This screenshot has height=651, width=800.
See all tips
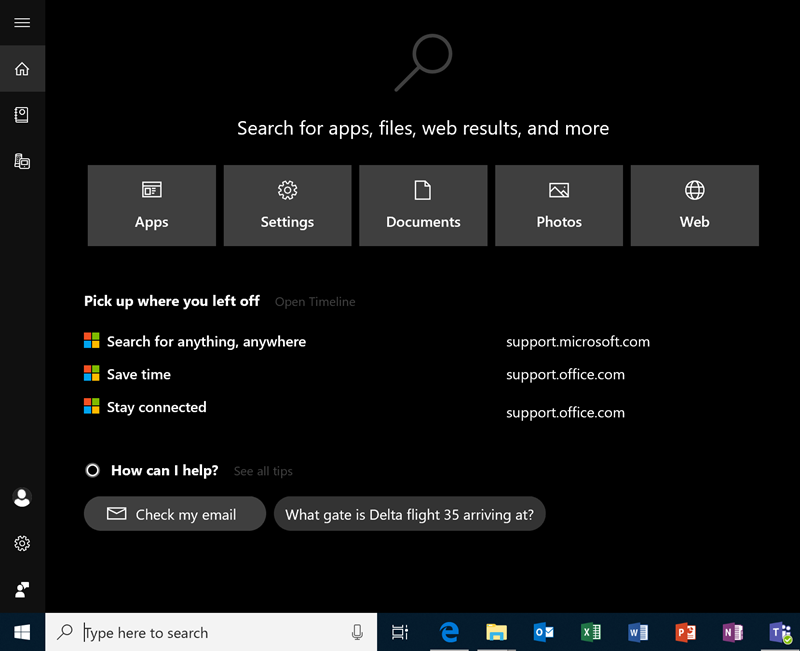coord(263,470)
